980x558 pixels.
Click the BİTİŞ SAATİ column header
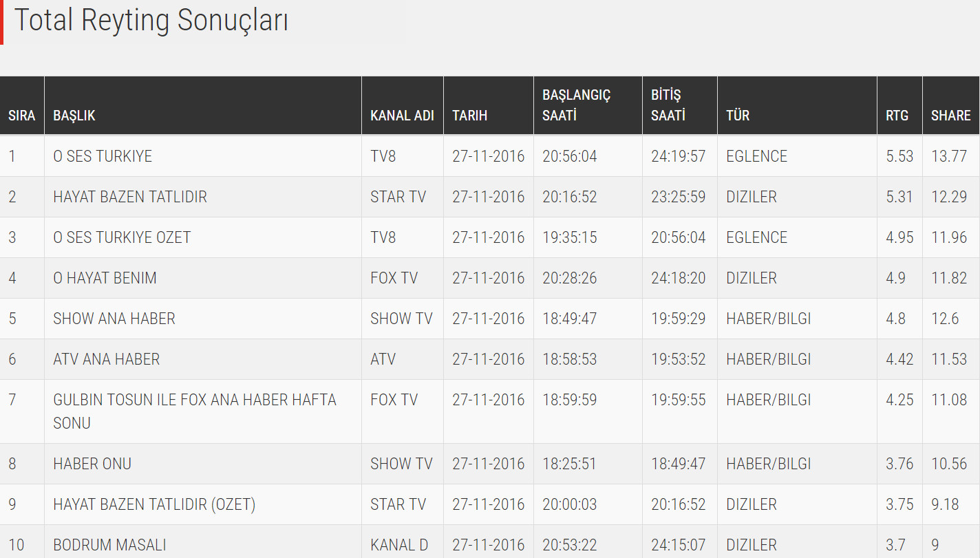668,105
